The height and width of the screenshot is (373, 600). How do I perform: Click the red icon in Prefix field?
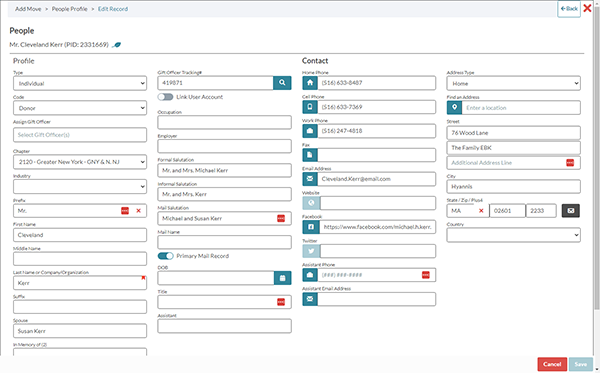125,211
